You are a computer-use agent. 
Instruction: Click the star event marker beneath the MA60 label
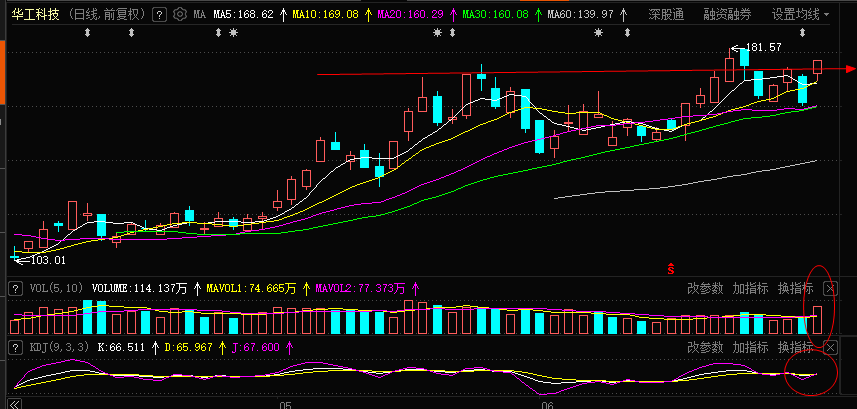(598, 33)
